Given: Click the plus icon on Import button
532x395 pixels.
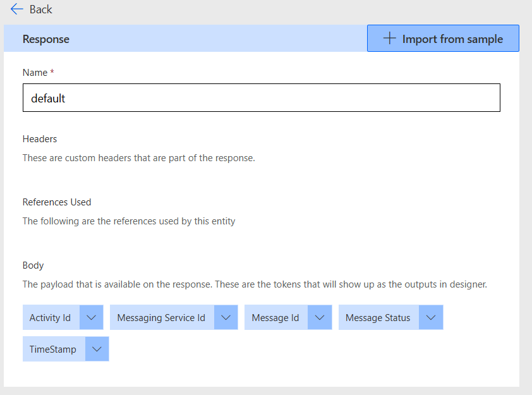Looking at the screenshot, I should tap(390, 39).
